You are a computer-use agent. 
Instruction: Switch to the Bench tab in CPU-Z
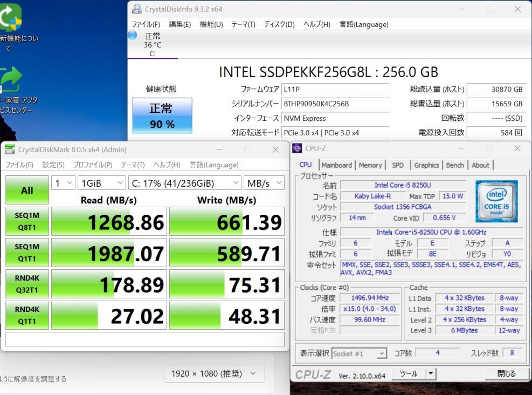[454, 165]
